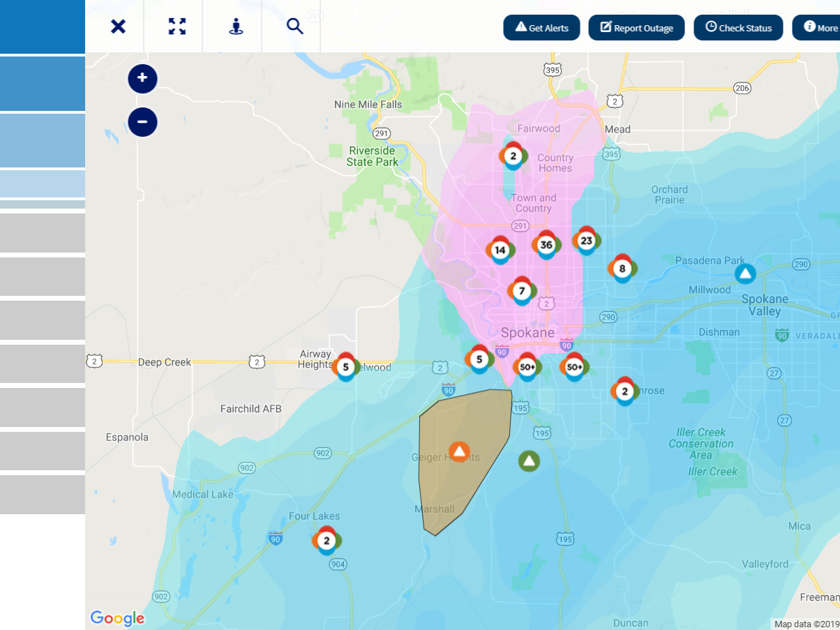Click the 5 cluster at Airway Heights
The image size is (840, 630).
(x=346, y=367)
